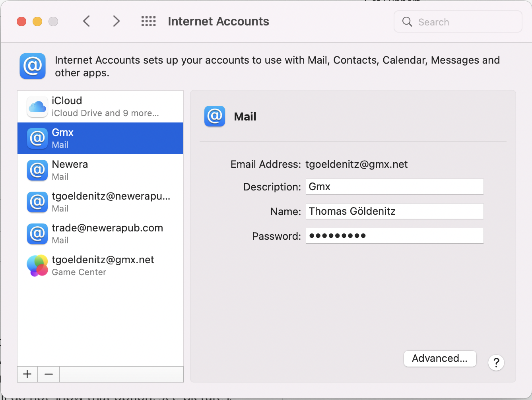Click the Gmx account @ icon
This screenshot has width=532, height=400.
pos(37,138)
